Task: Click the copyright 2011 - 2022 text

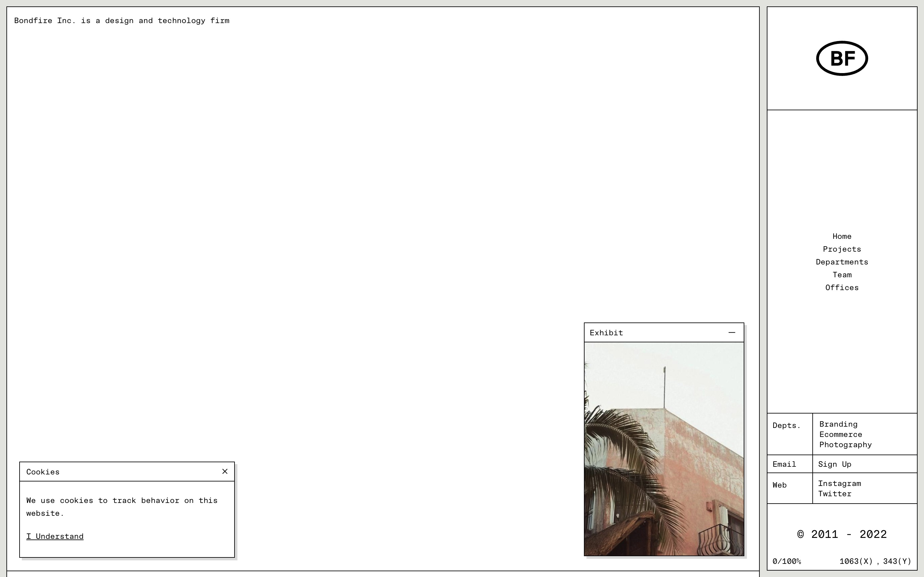Action: (842, 534)
